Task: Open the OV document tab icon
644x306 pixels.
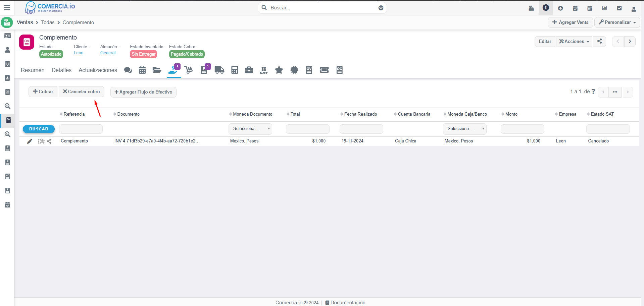Action: [309, 70]
